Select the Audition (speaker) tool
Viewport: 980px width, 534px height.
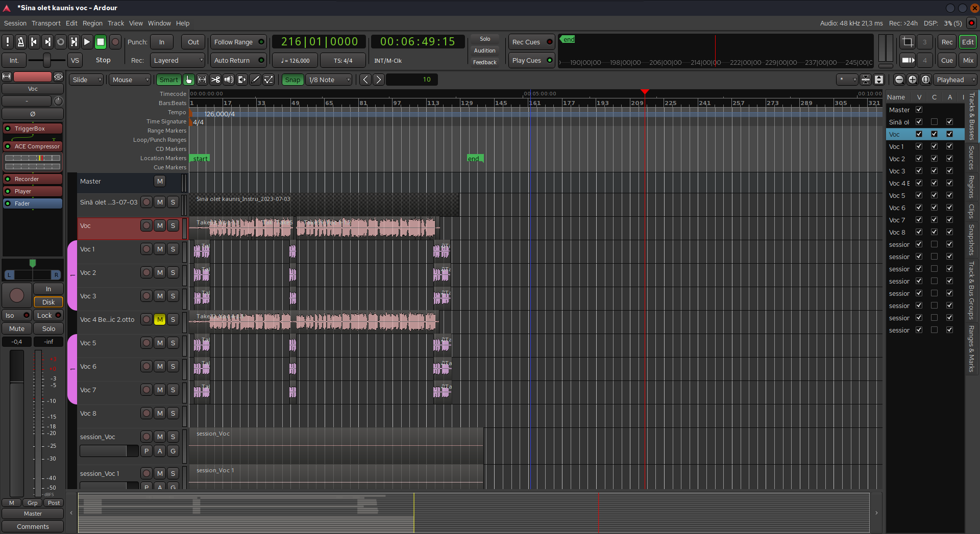pos(229,80)
